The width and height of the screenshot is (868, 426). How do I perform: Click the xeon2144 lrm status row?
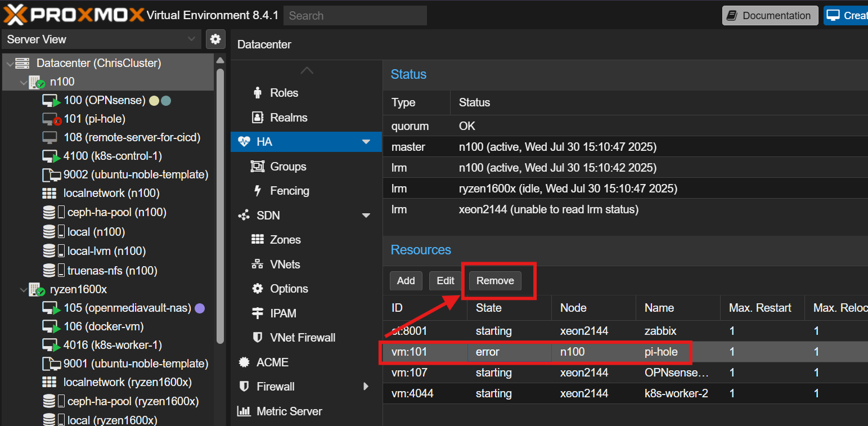(x=626, y=209)
